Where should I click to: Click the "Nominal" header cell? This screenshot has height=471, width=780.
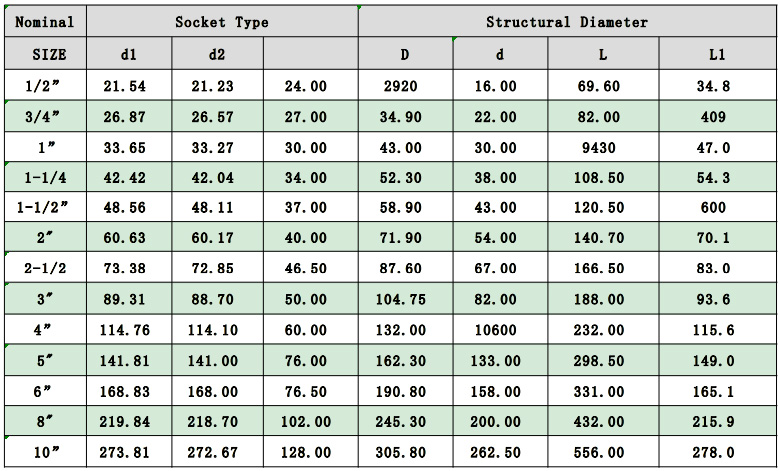click(x=44, y=22)
